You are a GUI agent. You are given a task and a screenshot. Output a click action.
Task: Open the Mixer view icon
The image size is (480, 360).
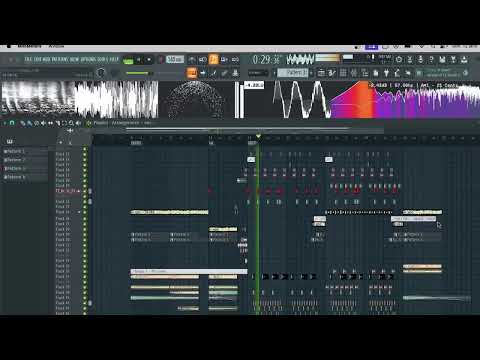[x=354, y=73]
